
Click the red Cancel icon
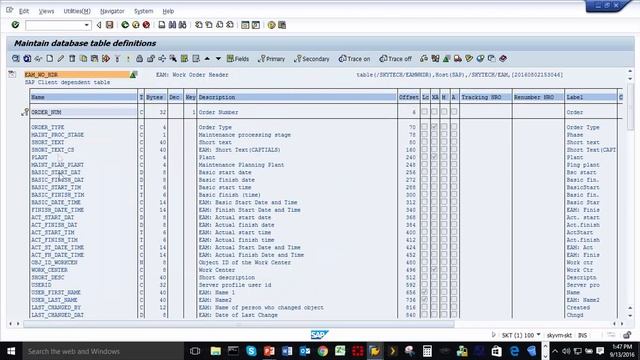146,25
